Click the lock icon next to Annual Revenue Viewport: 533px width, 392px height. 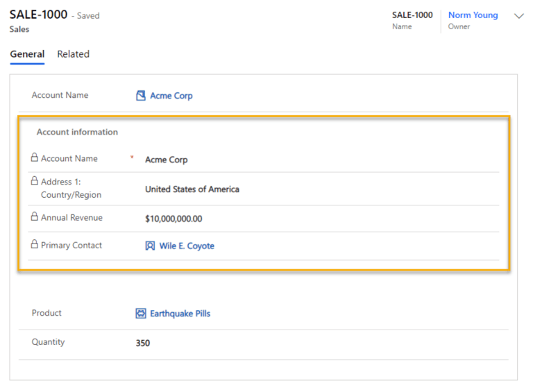click(x=35, y=217)
